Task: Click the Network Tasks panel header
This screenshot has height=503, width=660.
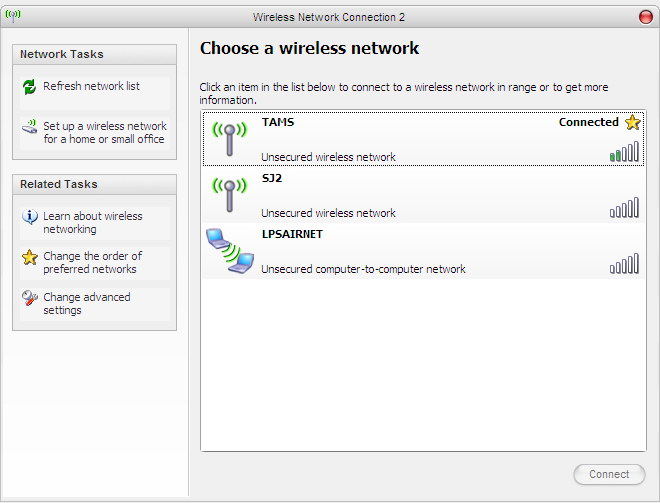Action: 94,55
